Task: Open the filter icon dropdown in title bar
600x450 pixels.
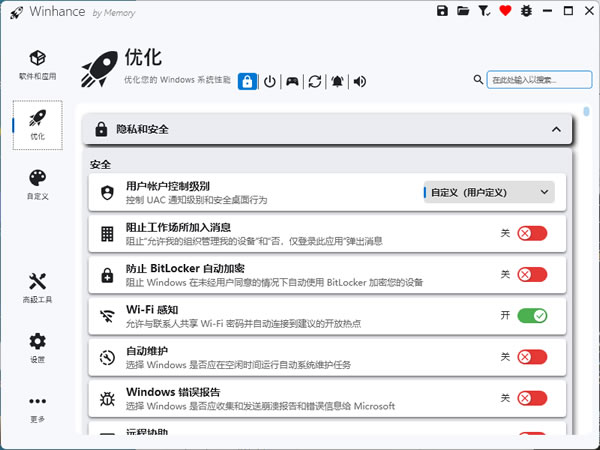Action: point(485,11)
